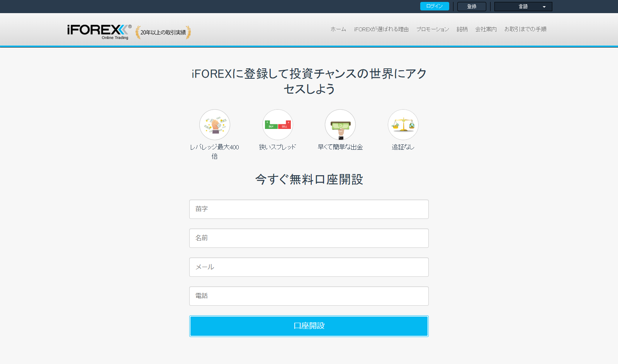Focus the 電話 phone input field
Viewport: 618px width, 364px height.
pos(309,296)
